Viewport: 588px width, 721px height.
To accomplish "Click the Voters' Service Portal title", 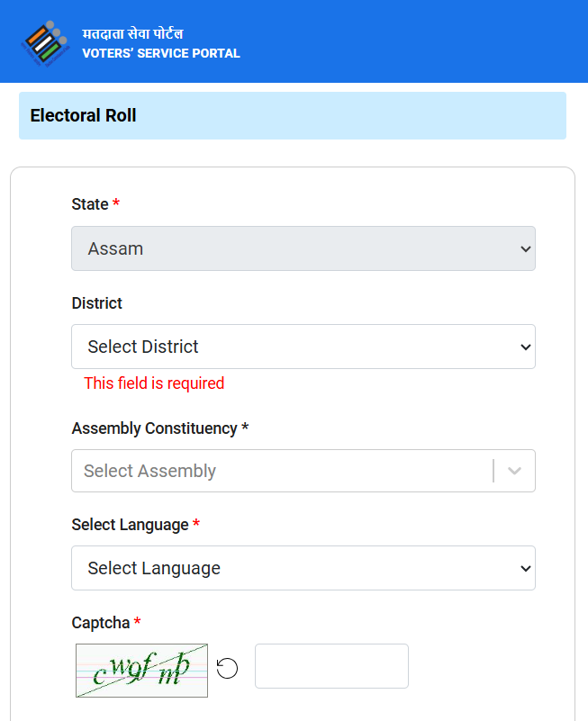I will point(161,53).
